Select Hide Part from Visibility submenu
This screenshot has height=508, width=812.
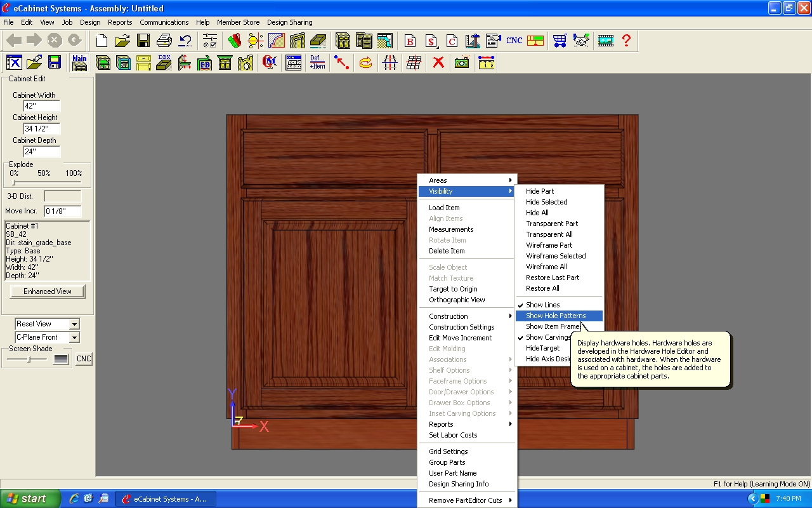click(x=559, y=191)
